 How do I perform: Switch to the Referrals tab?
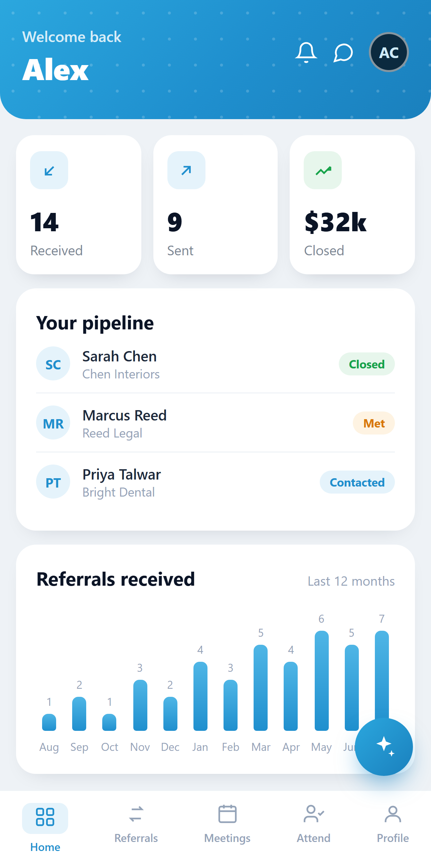tap(136, 824)
